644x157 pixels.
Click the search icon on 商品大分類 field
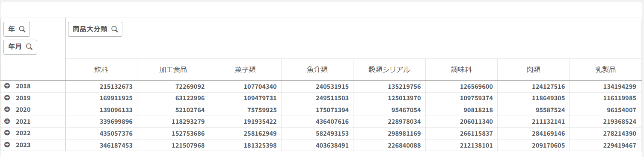click(x=115, y=29)
